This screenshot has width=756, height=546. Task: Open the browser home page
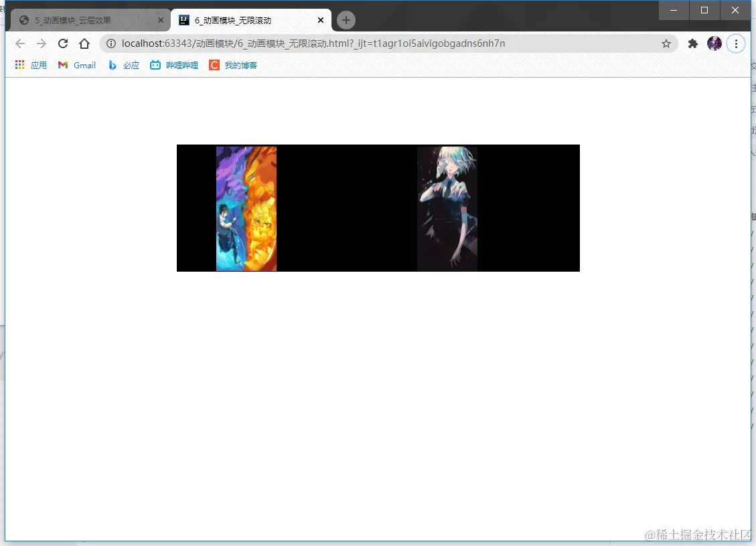pos(84,43)
